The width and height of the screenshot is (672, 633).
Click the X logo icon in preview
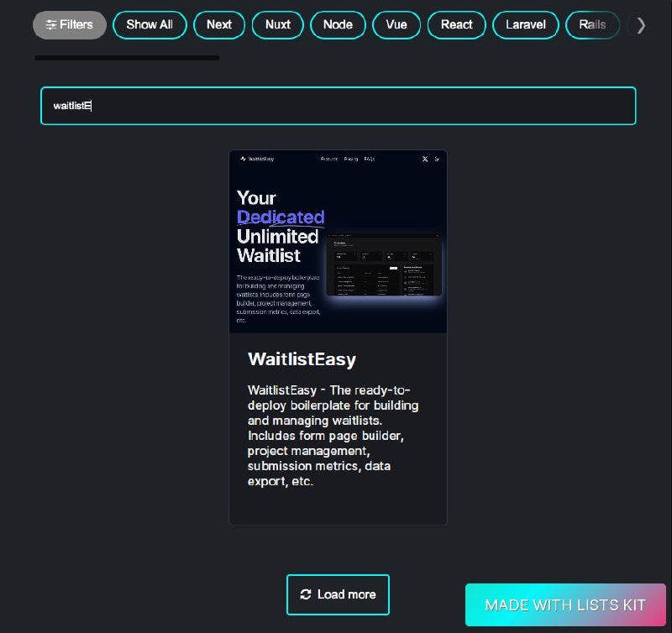click(x=425, y=159)
